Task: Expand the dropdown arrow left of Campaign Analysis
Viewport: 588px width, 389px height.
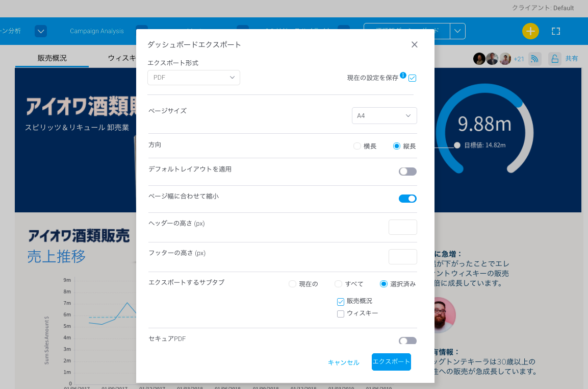Action: 41,31
